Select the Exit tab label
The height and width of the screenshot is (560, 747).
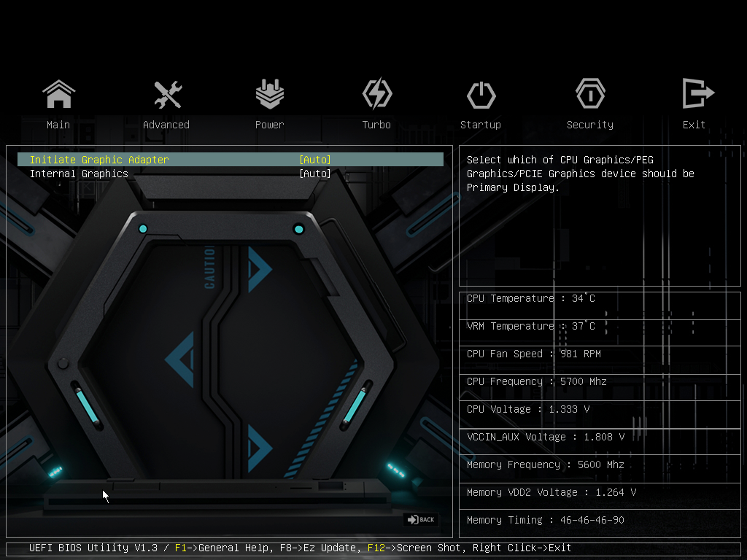pos(694,125)
